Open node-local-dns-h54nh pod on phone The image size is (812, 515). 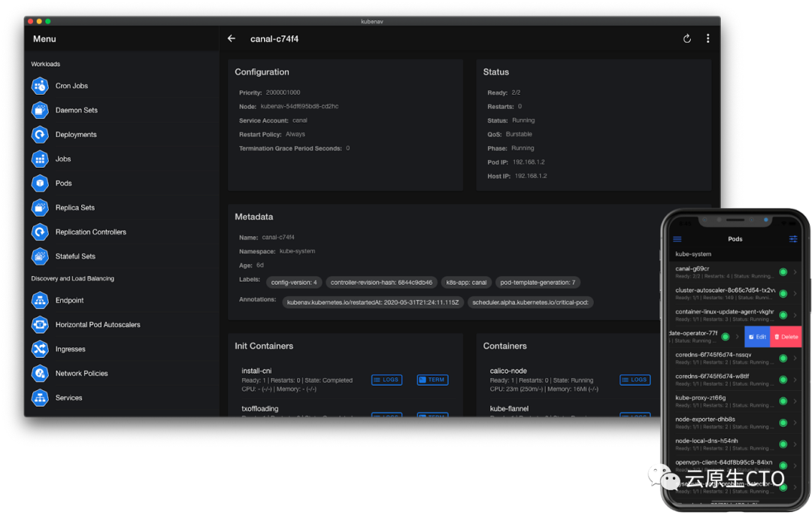pos(735,444)
